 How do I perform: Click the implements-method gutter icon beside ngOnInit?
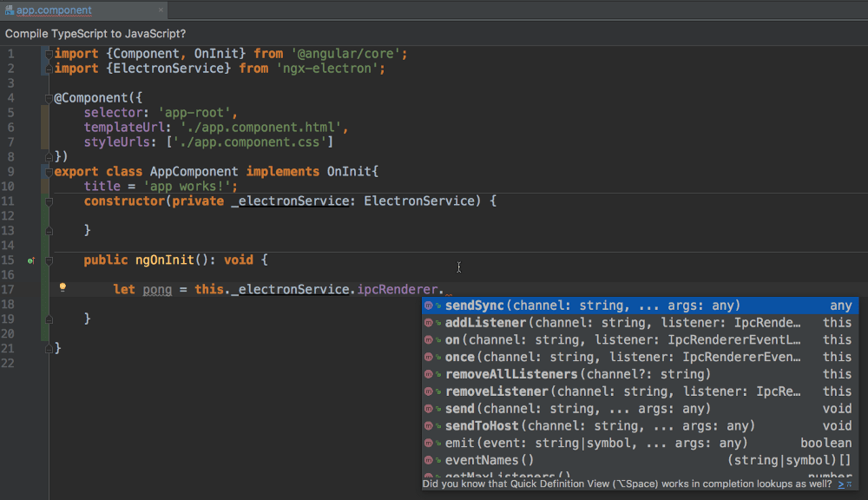31,260
